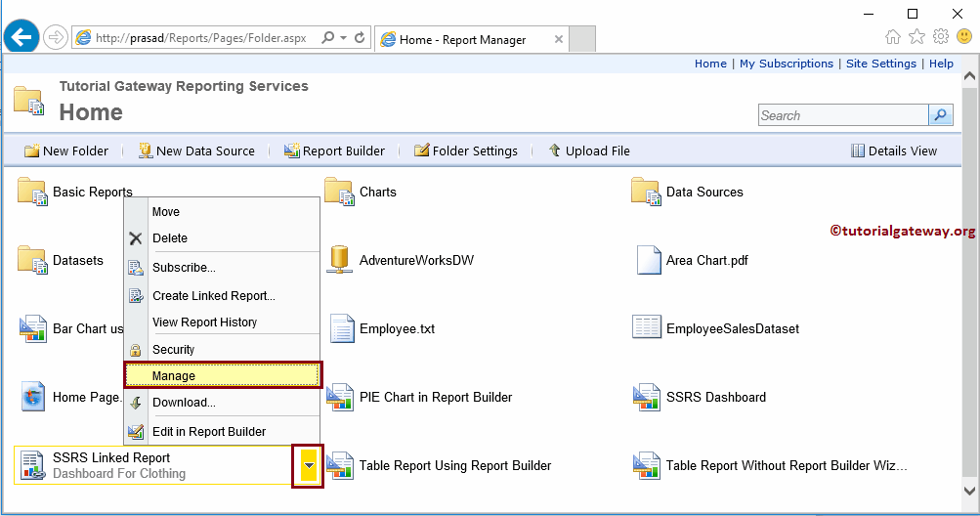This screenshot has height=516, width=980.
Task: Click the search magnifier button beside Search box
Action: [941, 115]
